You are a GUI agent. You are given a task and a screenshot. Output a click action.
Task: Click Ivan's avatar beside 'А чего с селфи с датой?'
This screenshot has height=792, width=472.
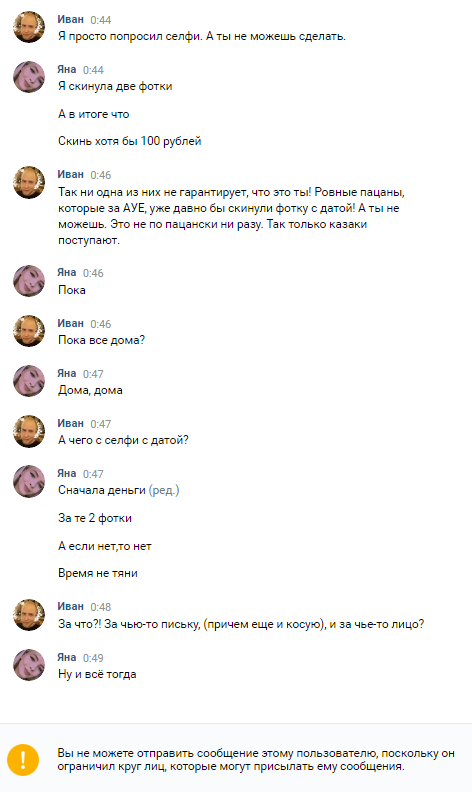pyautogui.click(x=29, y=431)
